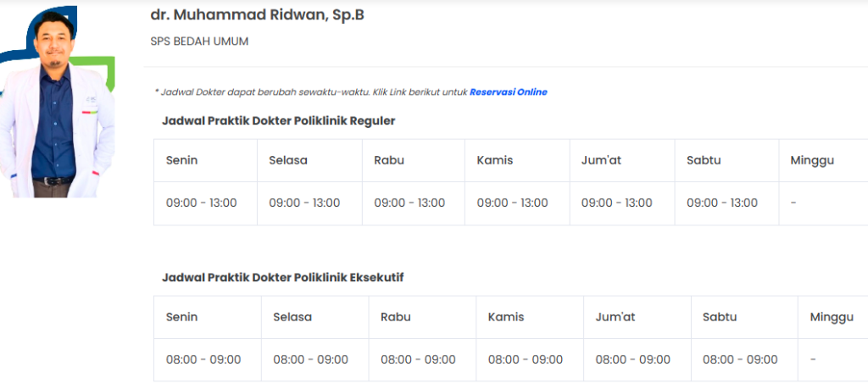Click the Minggu dash cell in Eksekutif schedule

(813, 360)
